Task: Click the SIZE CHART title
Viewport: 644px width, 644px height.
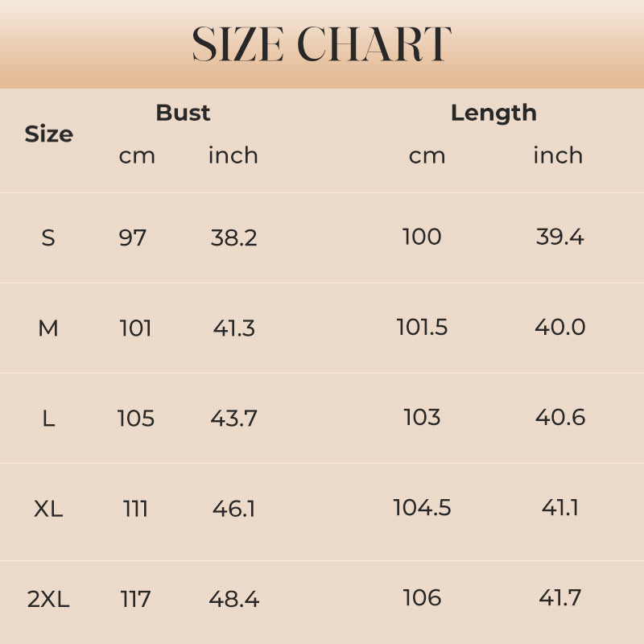Action: click(322, 45)
